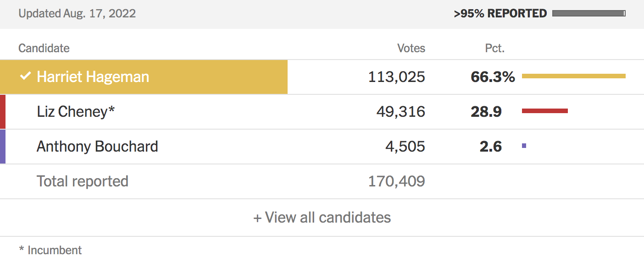Click the Votes column header
Image resolution: width=644 pixels, height=262 pixels.
[x=411, y=48]
